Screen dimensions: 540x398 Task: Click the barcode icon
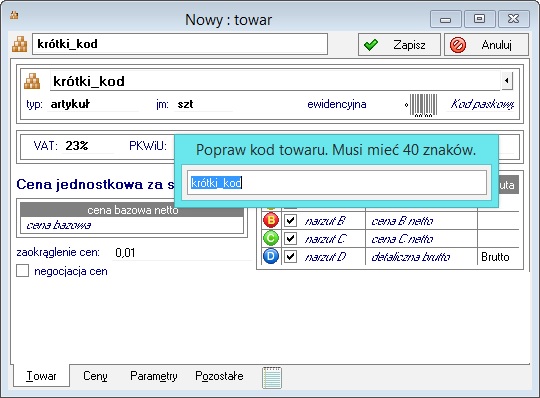tap(423, 105)
